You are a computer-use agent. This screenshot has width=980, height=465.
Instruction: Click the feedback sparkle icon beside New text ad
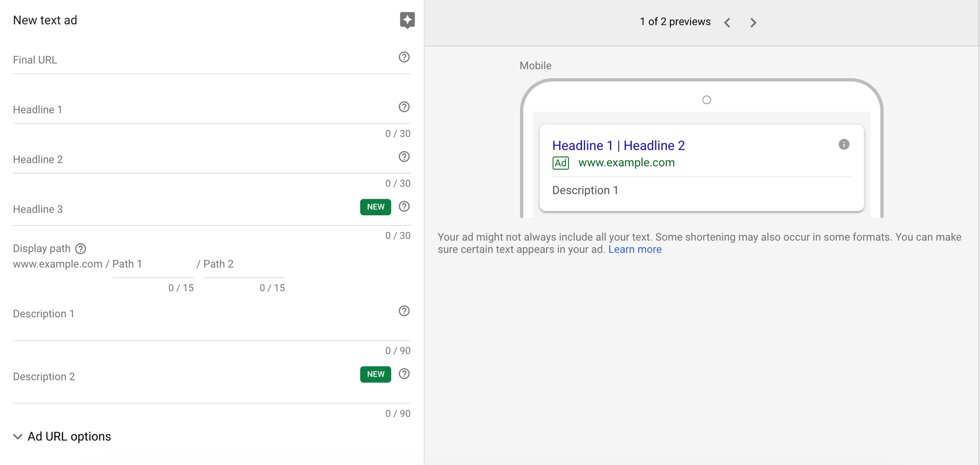tap(407, 20)
